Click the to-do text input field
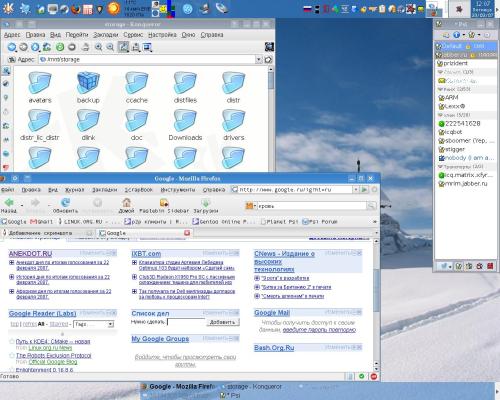This screenshot has height=400, width=500. tap(186, 322)
